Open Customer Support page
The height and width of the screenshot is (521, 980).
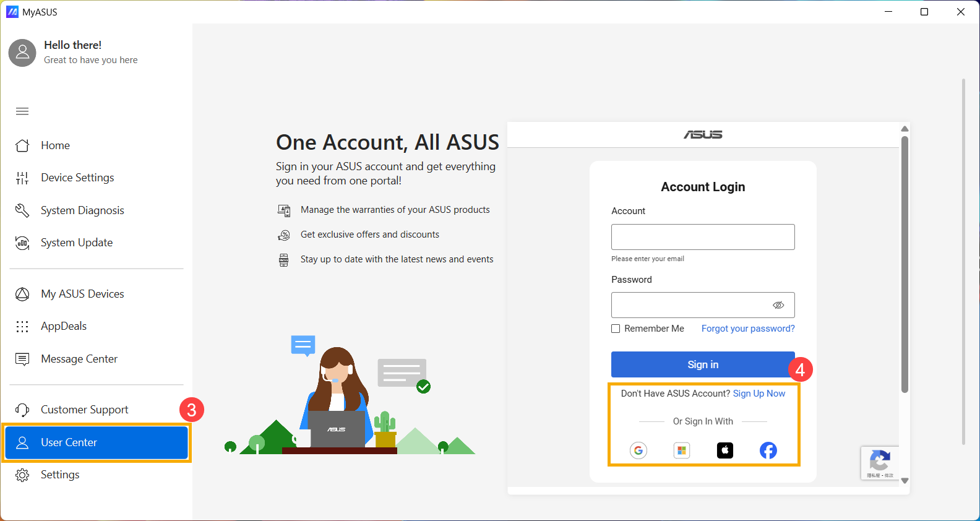[96, 410]
